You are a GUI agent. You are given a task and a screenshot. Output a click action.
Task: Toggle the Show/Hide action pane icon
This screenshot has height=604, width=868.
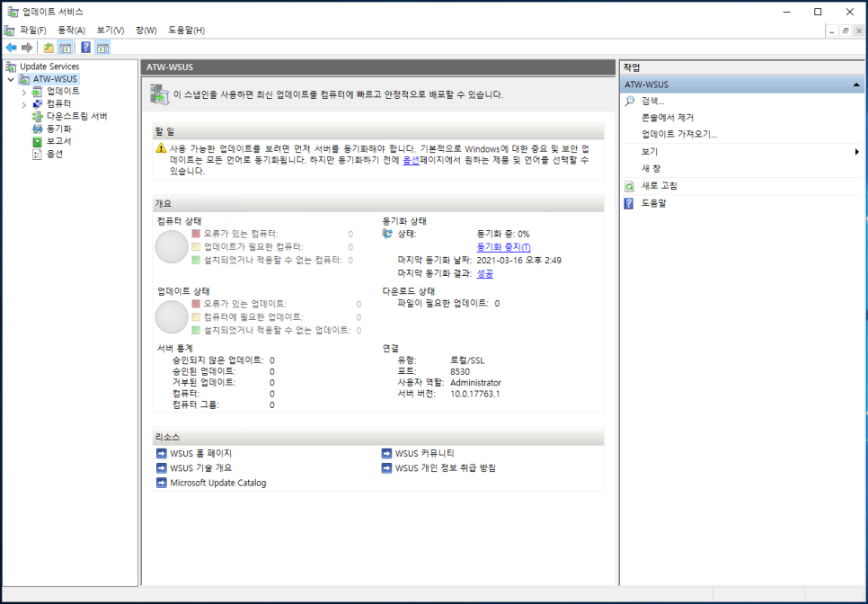[x=102, y=48]
